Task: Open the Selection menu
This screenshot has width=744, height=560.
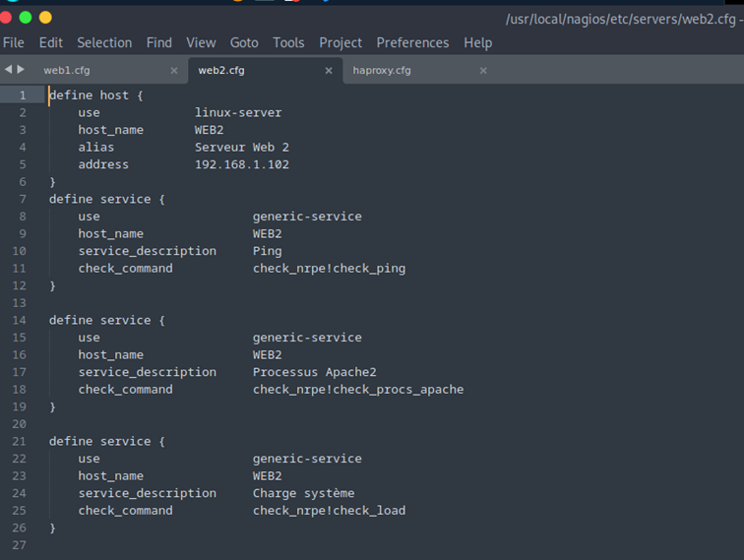Action: [x=104, y=42]
